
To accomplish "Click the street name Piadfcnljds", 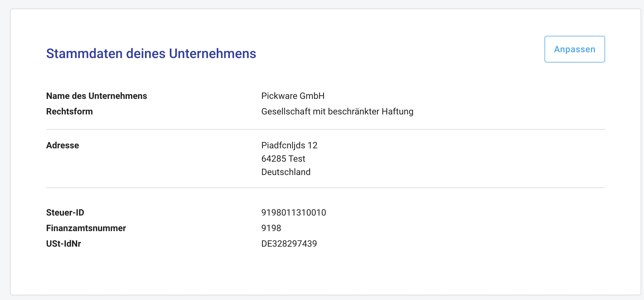I will click(283, 145).
